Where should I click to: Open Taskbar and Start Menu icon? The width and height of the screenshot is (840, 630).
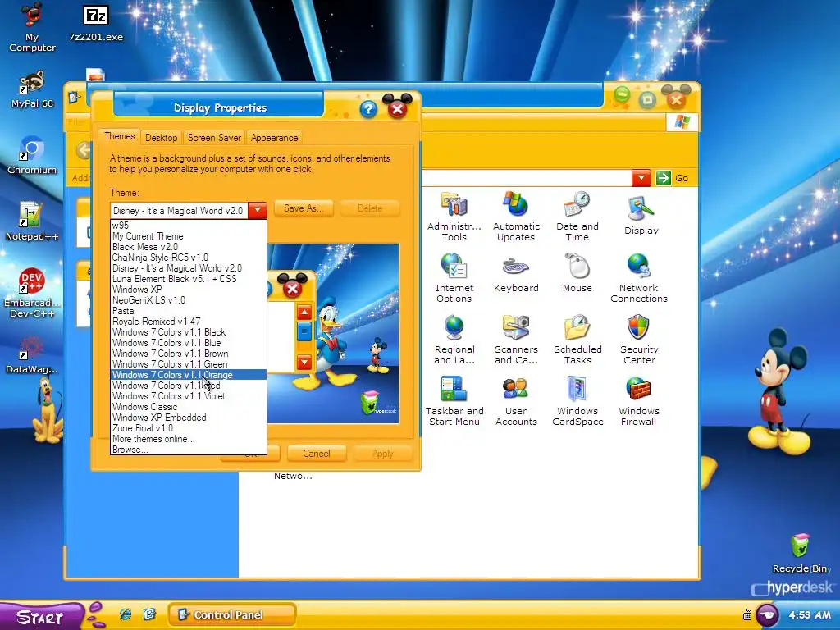454,401
